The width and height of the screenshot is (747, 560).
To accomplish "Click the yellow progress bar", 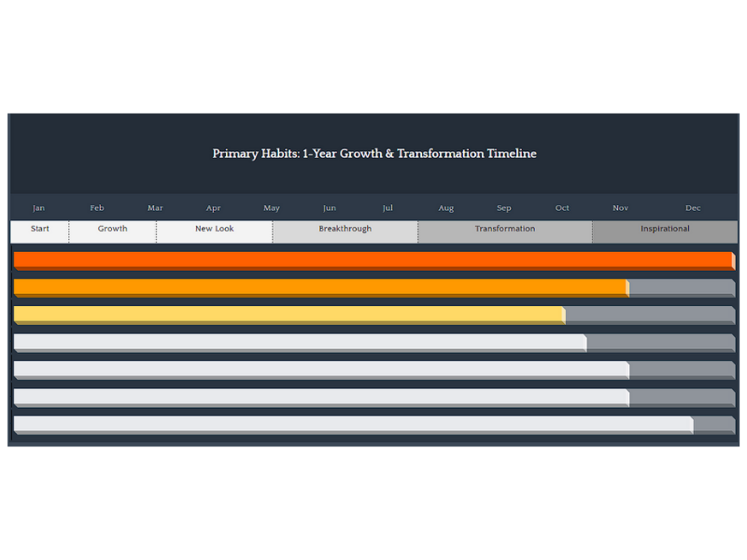I will pyautogui.click(x=289, y=315).
